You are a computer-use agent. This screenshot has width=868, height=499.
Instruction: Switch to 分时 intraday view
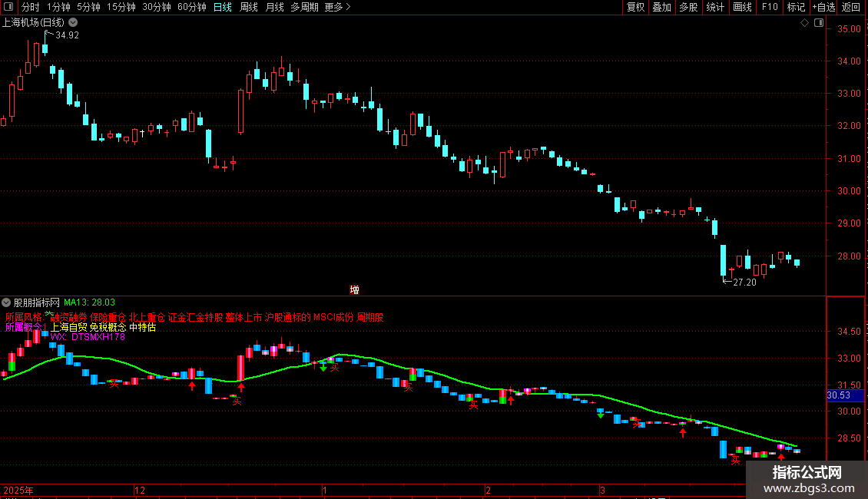[31, 7]
